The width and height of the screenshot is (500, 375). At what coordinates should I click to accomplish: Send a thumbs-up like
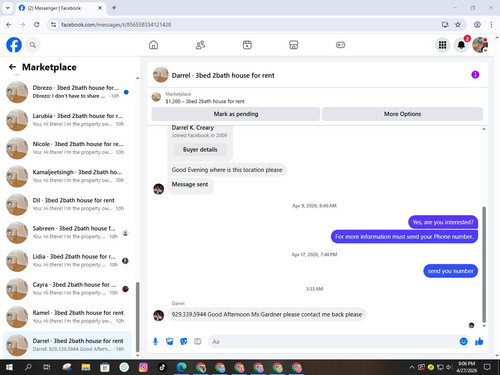tap(479, 341)
